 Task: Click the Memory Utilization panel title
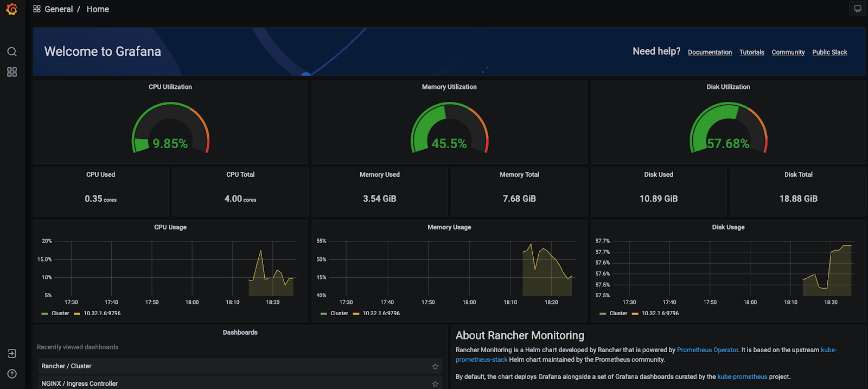449,87
